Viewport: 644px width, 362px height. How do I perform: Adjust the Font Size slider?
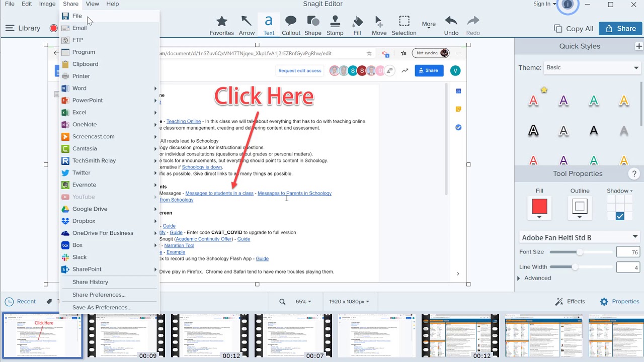(x=580, y=252)
